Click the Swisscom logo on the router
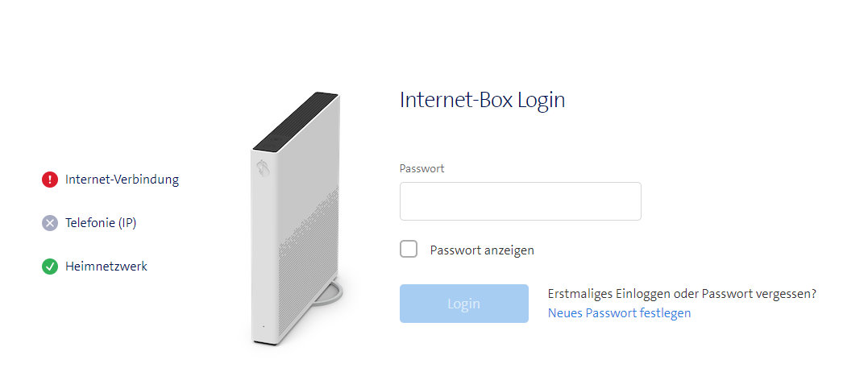 (263, 167)
